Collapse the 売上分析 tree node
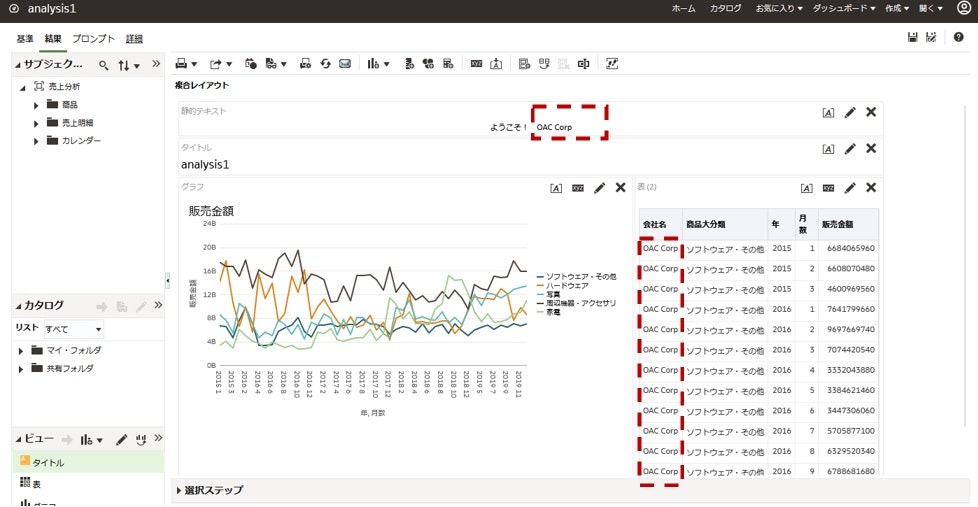Image resolution: width=978 pixels, height=507 pixels. tap(22, 87)
